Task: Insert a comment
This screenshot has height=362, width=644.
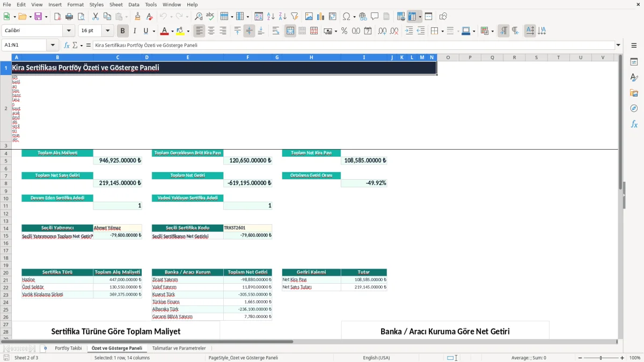Action: point(375,17)
